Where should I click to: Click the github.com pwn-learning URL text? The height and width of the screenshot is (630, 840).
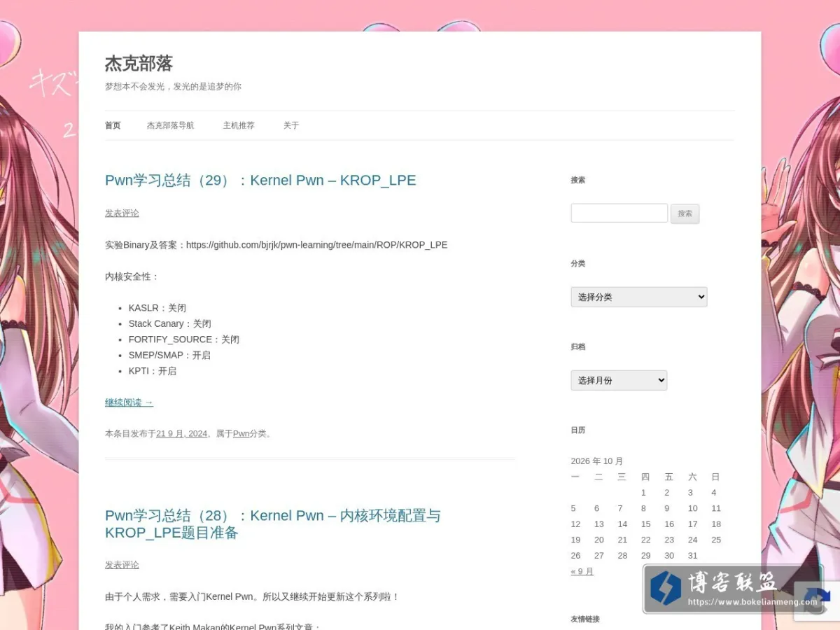316,245
